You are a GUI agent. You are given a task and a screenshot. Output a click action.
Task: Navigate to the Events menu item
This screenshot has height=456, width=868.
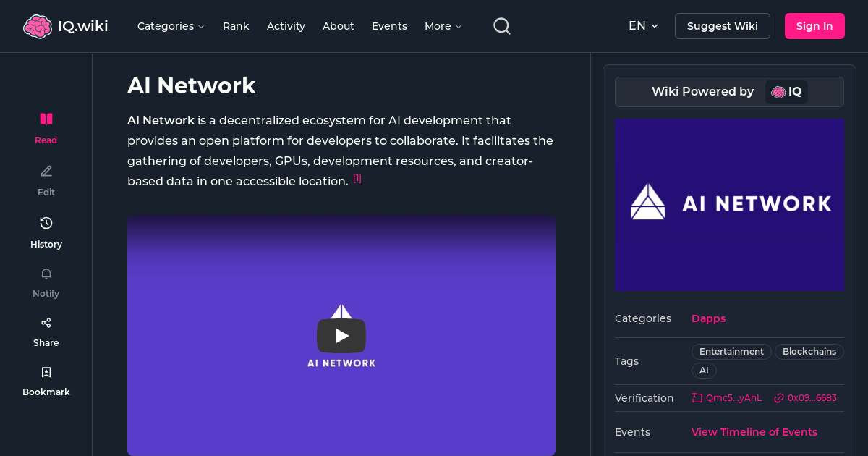point(389,25)
